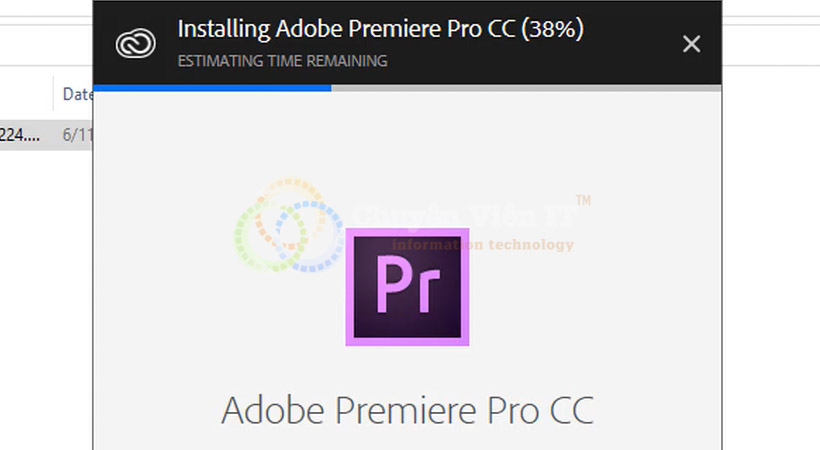Click empty white area below the file row
820x450 pixels.
click(x=45, y=300)
